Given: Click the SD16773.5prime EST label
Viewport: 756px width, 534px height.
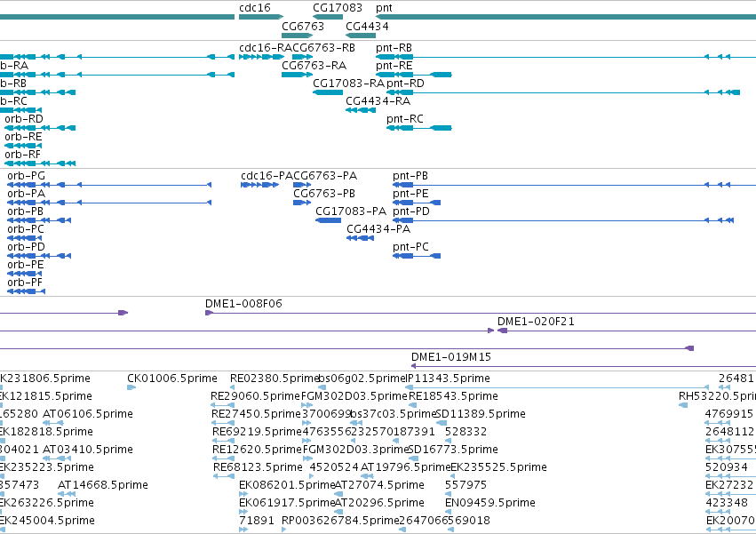Looking at the screenshot, I should tap(453, 450).
